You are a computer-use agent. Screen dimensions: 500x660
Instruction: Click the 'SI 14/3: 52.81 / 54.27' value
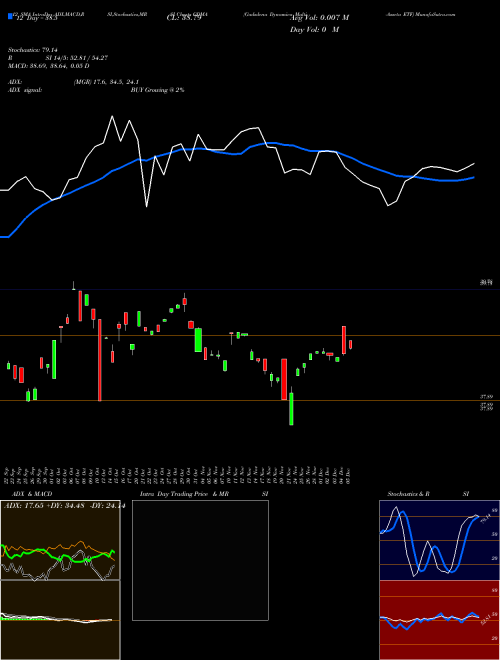(x=77, y=58)
